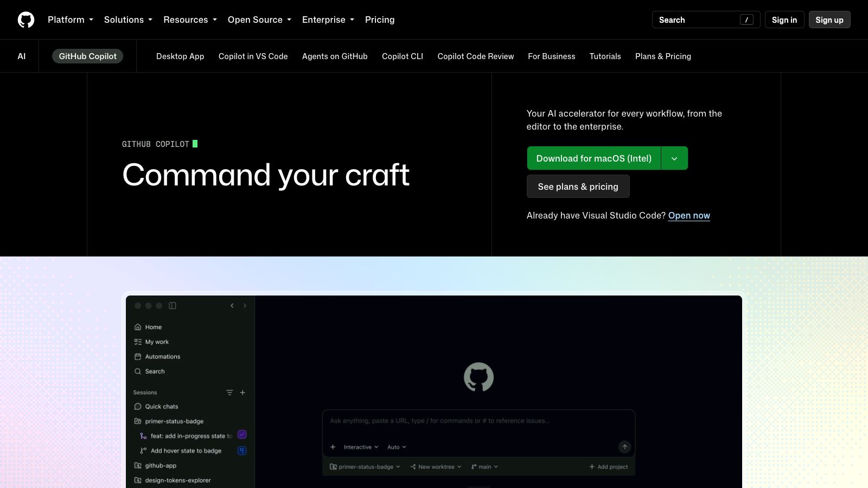Viewport: 868px width, 488px height.
Task: Click Download for macOS (Intel)
Action: 594,158
